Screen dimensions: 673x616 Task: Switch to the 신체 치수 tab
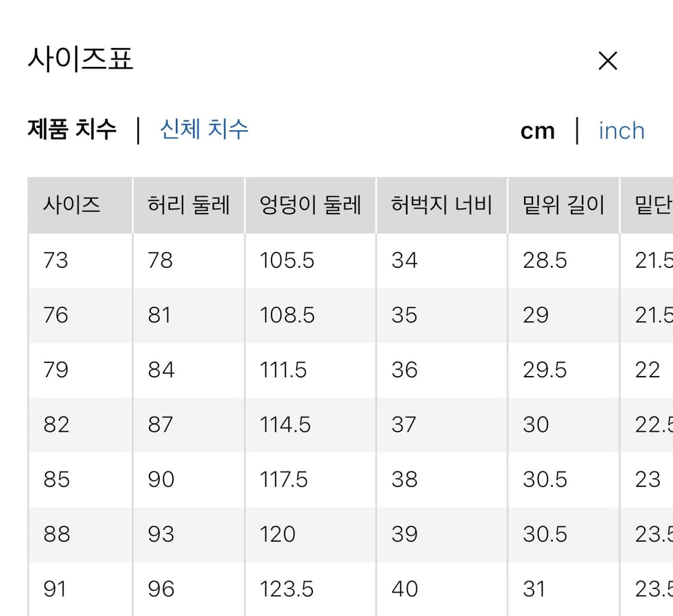click(203, 130)
